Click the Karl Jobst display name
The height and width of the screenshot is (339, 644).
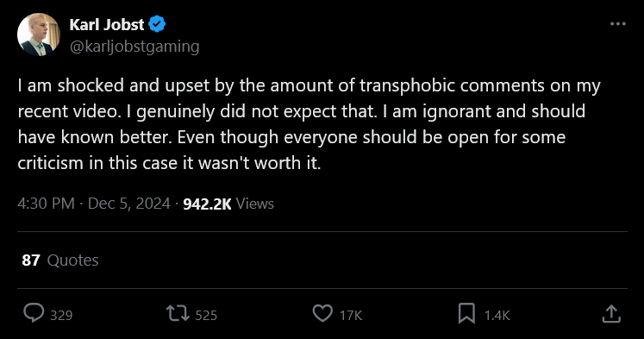pyautogui.click(x=107, y=25)
